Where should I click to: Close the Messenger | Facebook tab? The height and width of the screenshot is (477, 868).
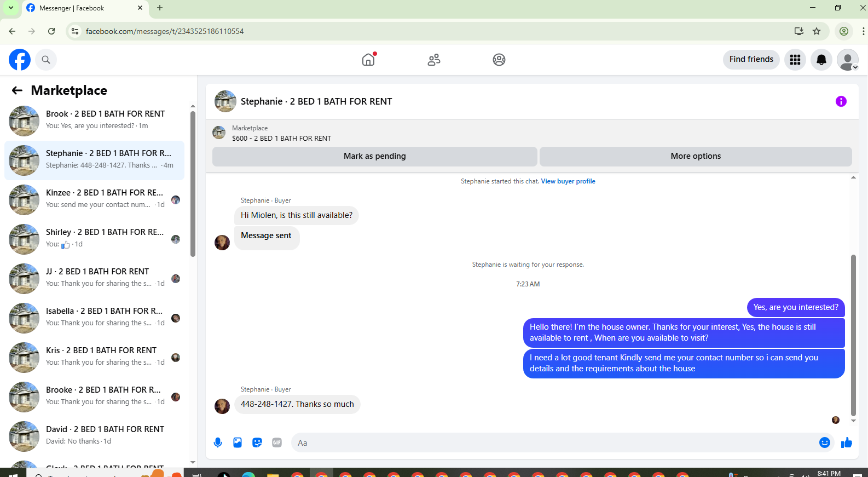pos(140,8)
